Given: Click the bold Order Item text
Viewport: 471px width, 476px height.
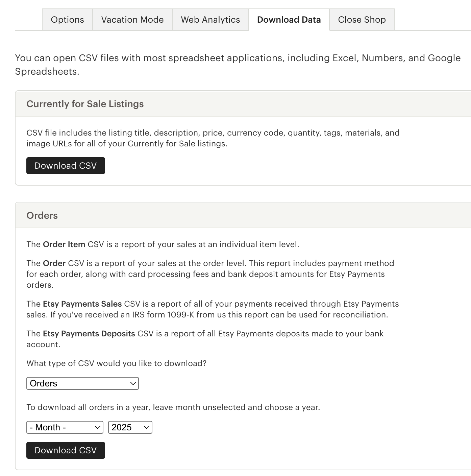Looking at the screenshot, I should tap(64, 244).
